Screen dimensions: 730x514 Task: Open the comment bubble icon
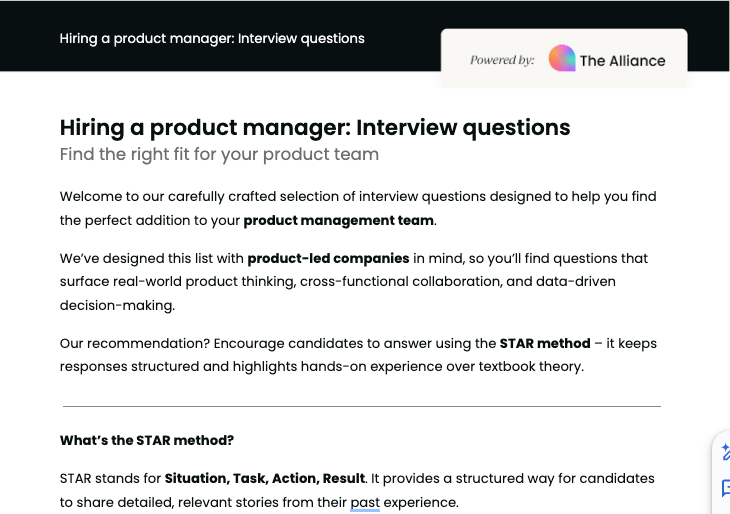(725, 489)
